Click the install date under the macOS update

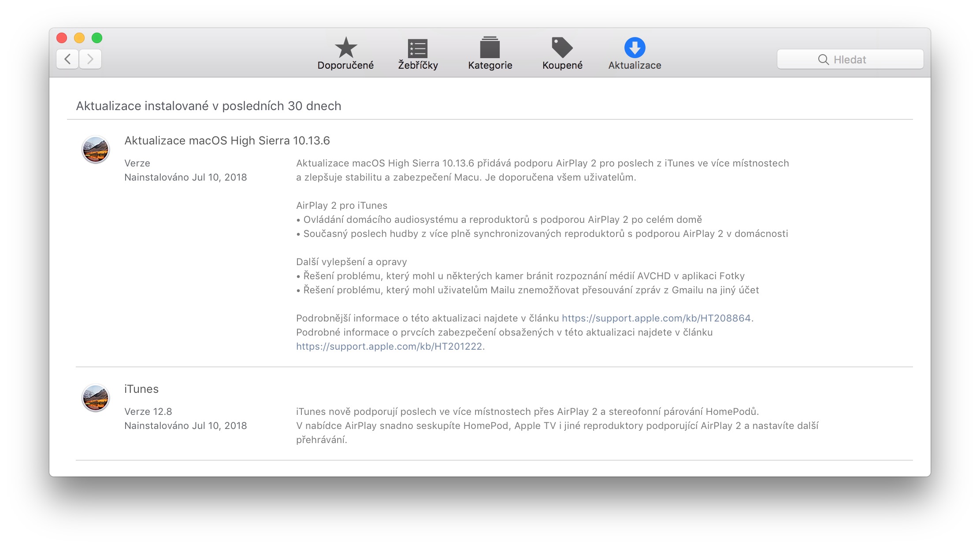tap(186, 177)
